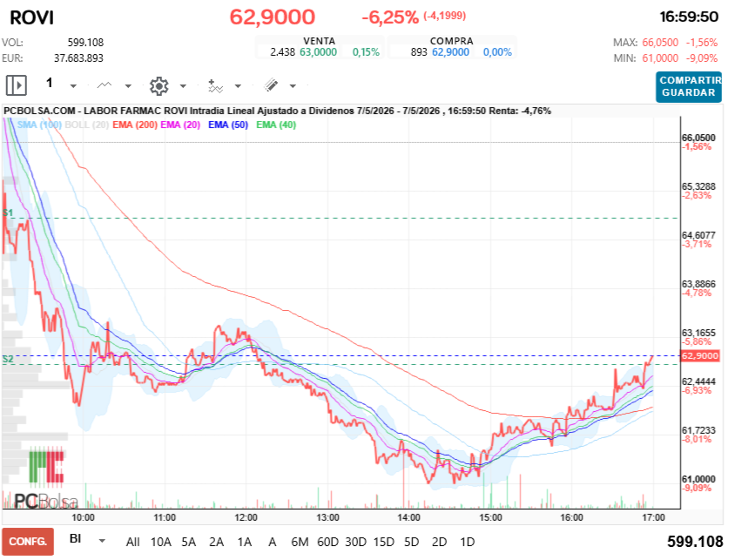Toggle the SMA (100) indicator label
This screenshot has height=560, width=735.
point(39,125)
